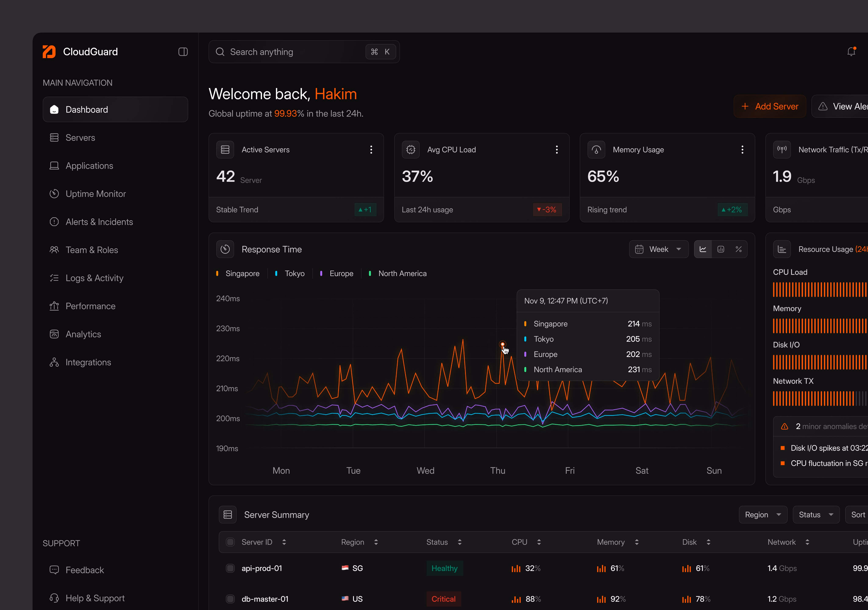Open the Performance page
The height and width of the screenshot is (610, 868).
tap(115, 306)
